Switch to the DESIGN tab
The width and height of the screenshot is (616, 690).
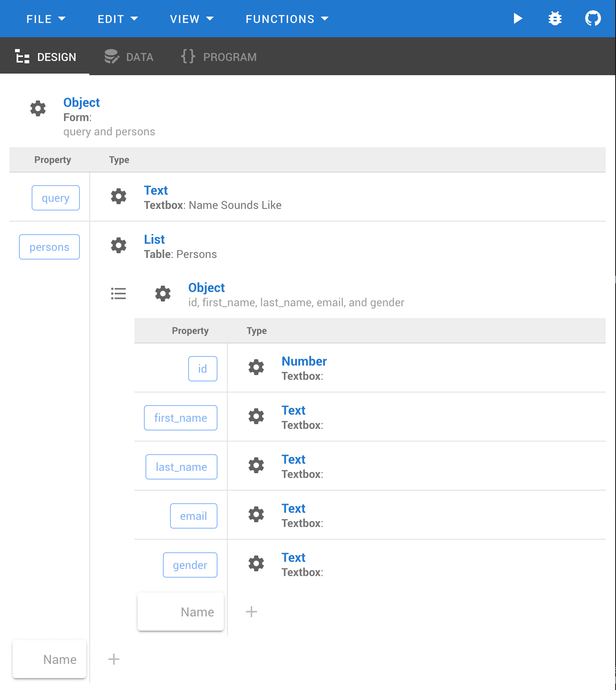(45, 57)
